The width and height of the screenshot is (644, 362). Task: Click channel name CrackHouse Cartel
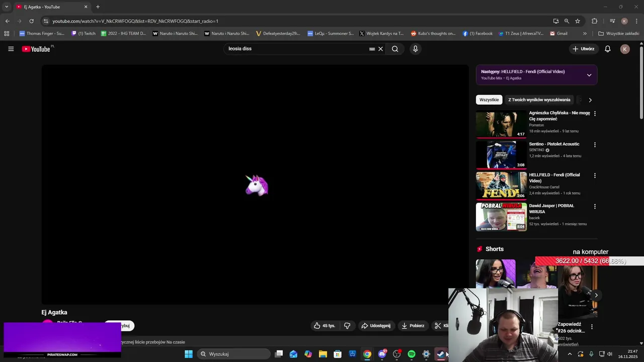544,187
